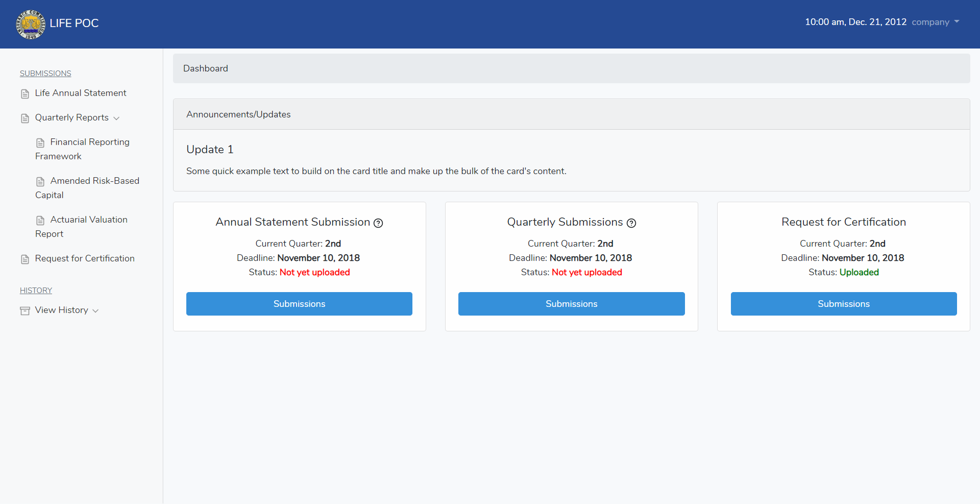Select Actuarial Valuation Report
This screenshot has width=980, height=504.
[x=81, y=227]
